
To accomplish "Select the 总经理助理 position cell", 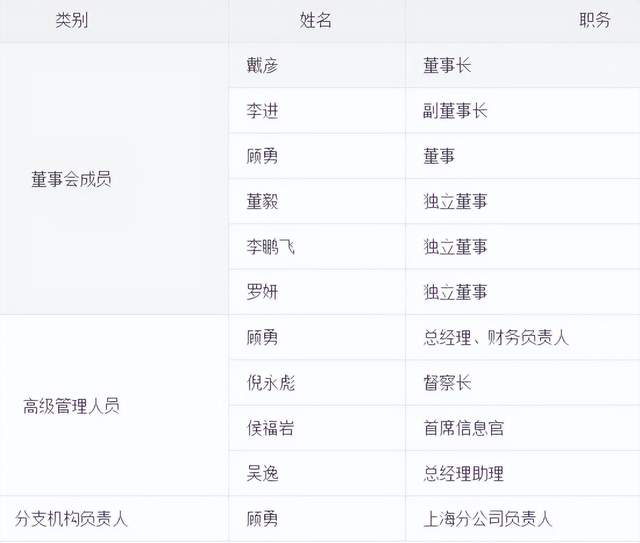I will (463, 473).
